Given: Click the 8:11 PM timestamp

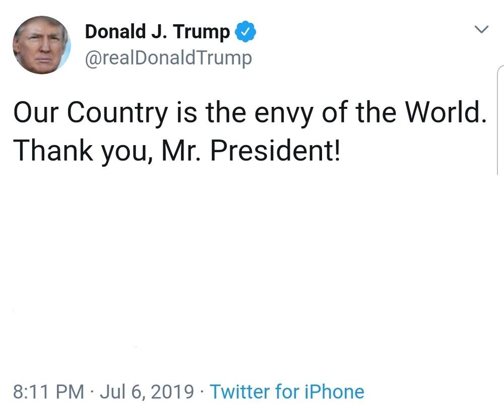Looking at the screenshot, I should tap(48, 392).
